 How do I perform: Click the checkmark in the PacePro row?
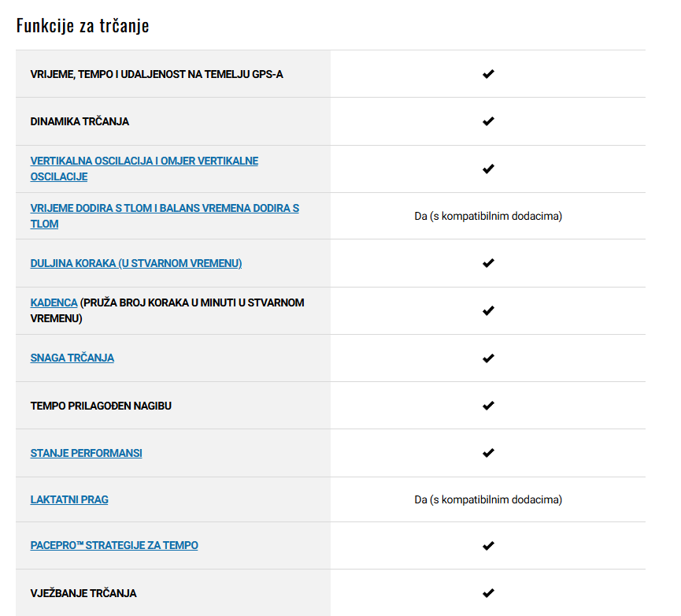point(488,545)
